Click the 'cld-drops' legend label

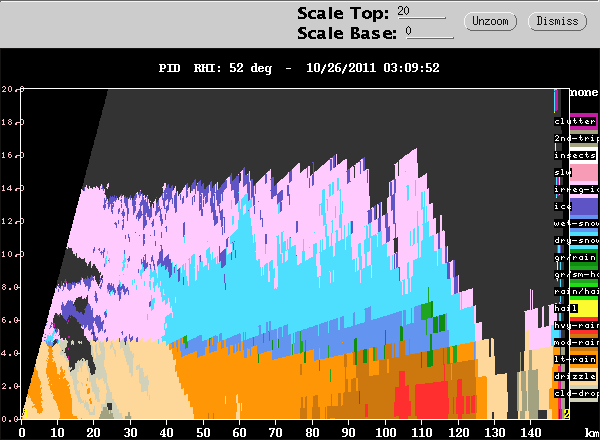[x=576, y=393]
